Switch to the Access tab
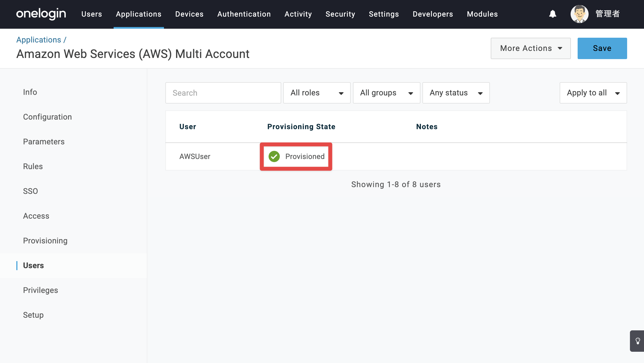The height and width of the screenshot is (363, 644). 36,216
